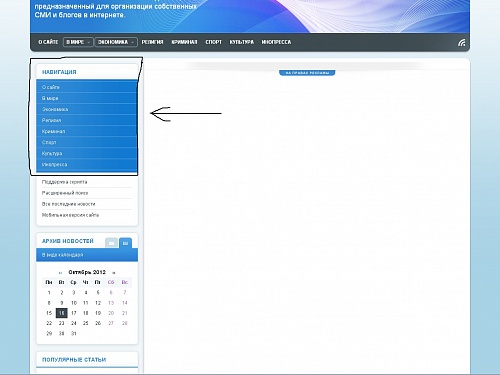Open СПОРТ in the top menu bar
Image resolution: width=500 pixels, height=375 pixels.
point(213,42)
